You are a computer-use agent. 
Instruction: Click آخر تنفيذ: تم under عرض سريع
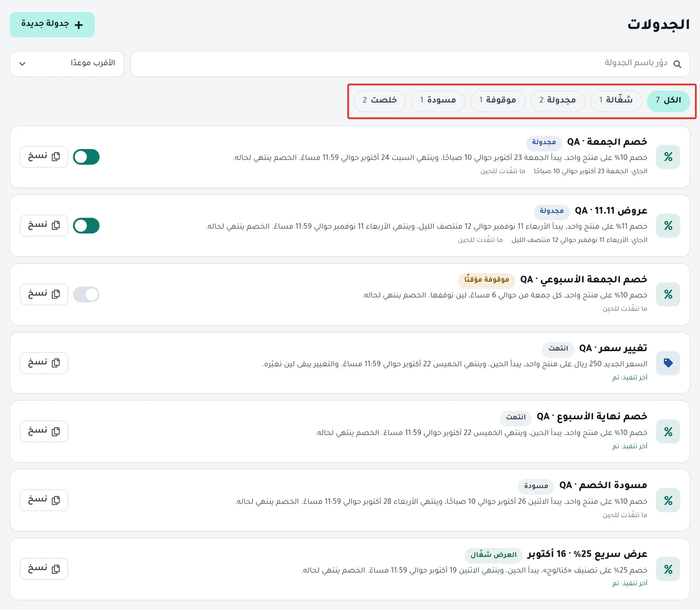(x=630, y=583)
